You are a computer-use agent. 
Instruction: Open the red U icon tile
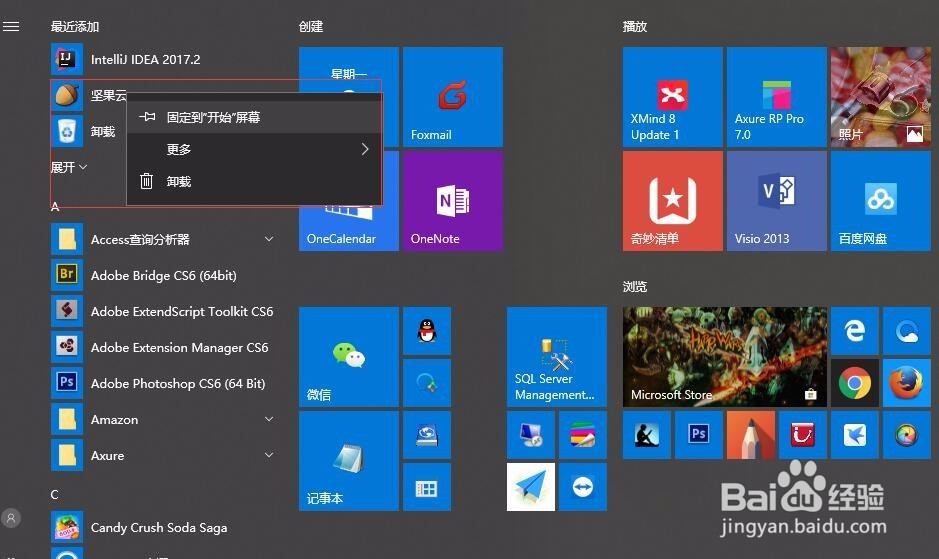[802, 435]
